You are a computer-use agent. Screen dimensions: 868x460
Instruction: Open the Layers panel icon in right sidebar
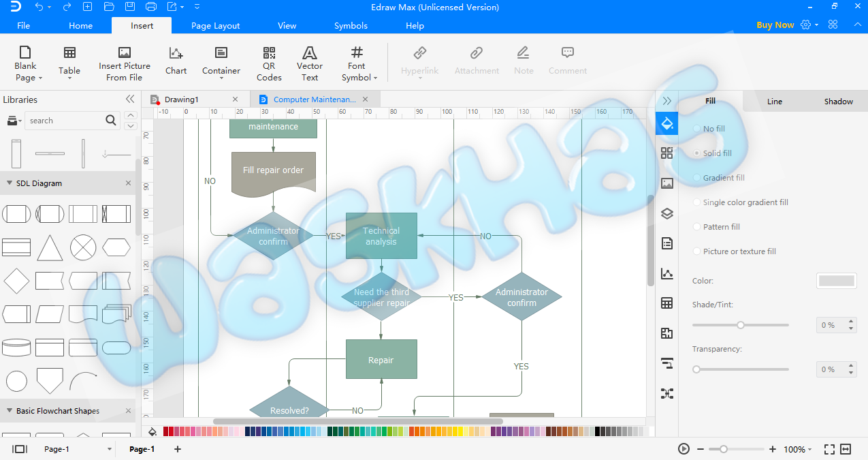point(666,213)
